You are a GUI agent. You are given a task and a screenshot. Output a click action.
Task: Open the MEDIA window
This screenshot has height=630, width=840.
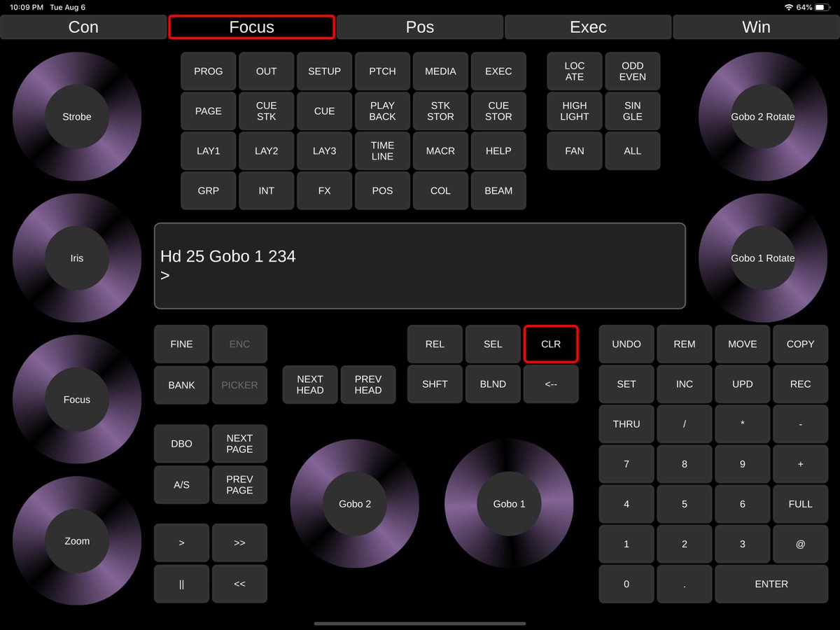pos(440,71)
